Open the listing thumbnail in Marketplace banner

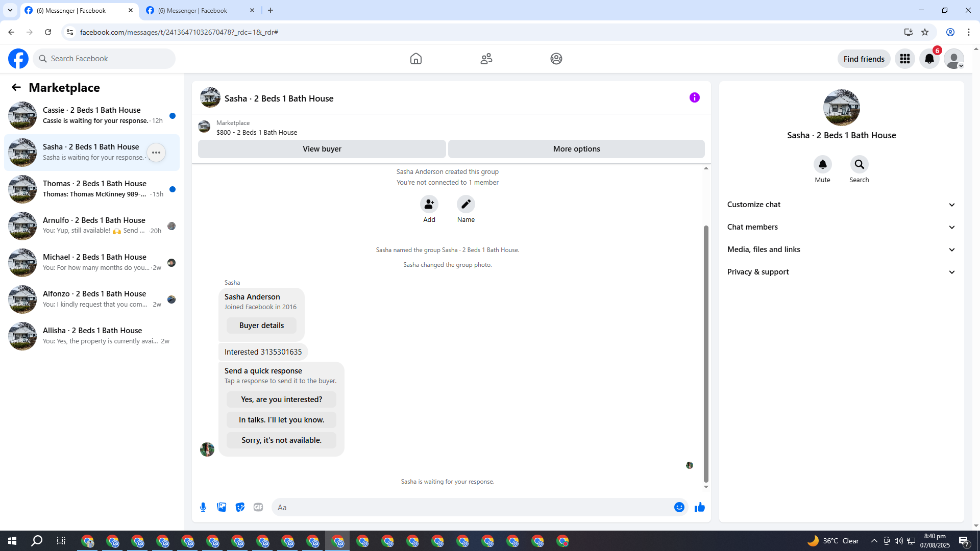[204, 127]
